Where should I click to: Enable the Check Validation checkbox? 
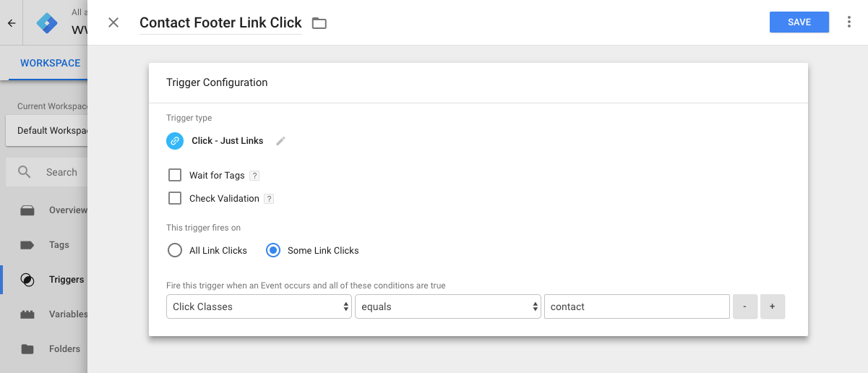(175, 198)
